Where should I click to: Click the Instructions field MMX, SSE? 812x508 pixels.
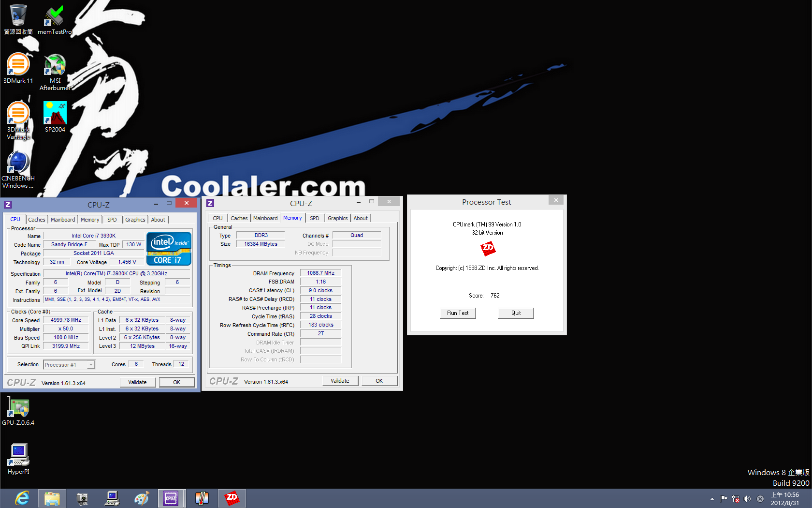pyautogui.click(x=116, y=299)
